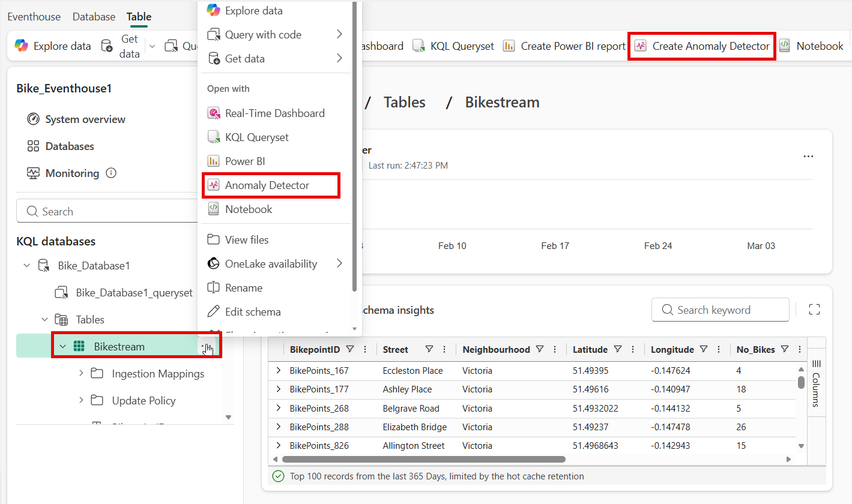Image resolution: width=852 pixels, height=504 pixels.
Task: Filter the Neighbourhood column
Action: click(x=540, y=349)
